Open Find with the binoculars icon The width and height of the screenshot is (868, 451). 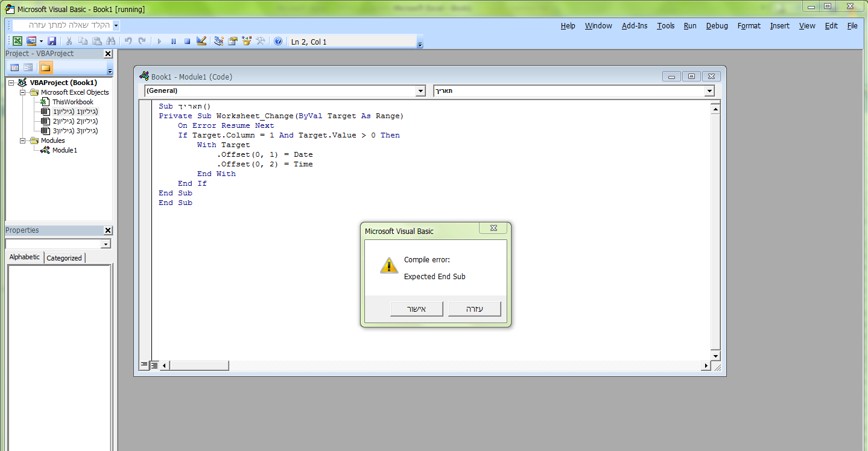pyautogui.click(x=110, y=41)
